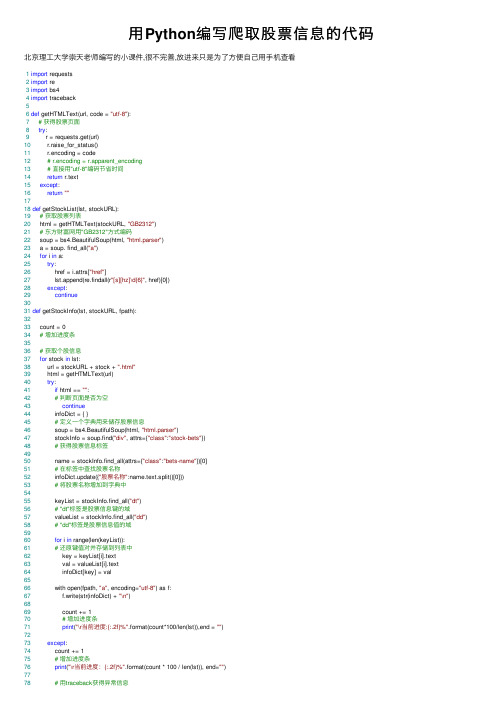Click comment '# r.encoding = r.apparent_encoding'
Image resolution: width=504 pixels, height=713 pixels.
(x=95, y=161)
